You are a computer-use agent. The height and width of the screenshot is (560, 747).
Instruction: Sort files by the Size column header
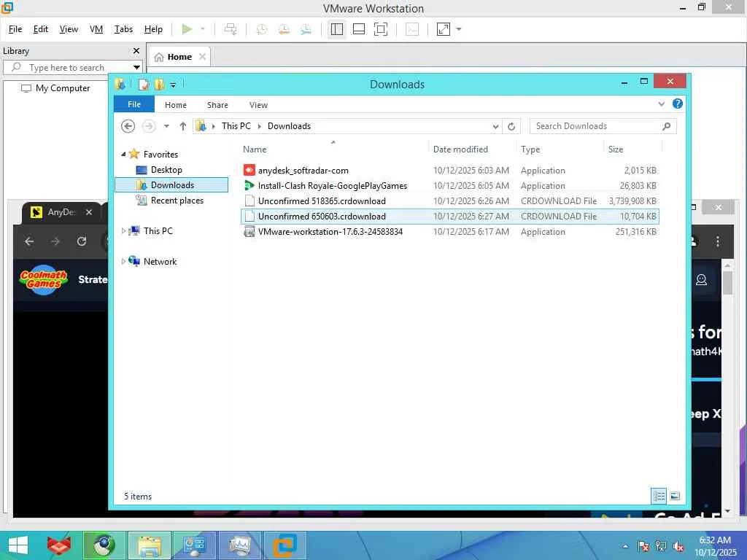[x=616, y=149]
